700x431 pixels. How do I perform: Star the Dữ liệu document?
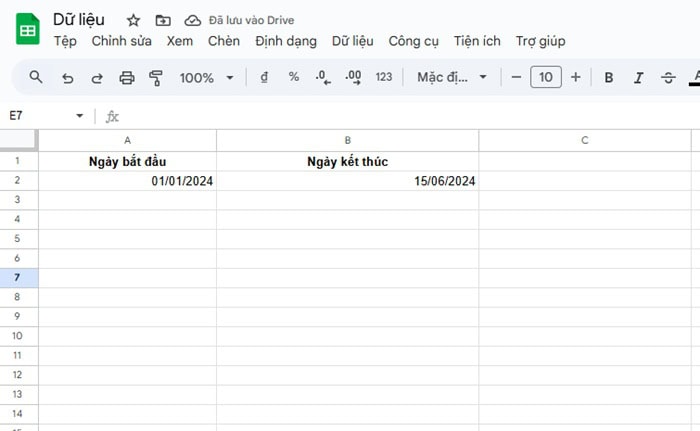133,20
